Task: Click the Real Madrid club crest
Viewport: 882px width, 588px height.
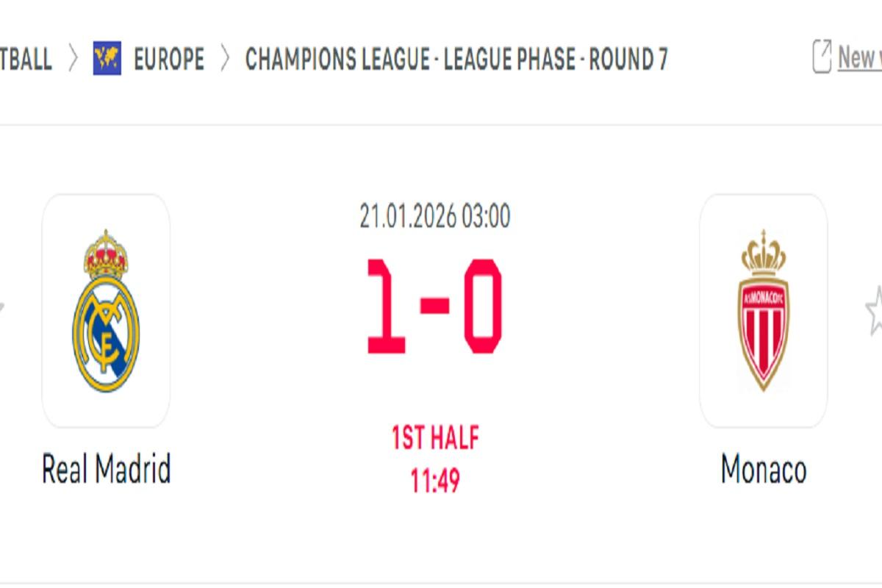Action: (108, 309)
